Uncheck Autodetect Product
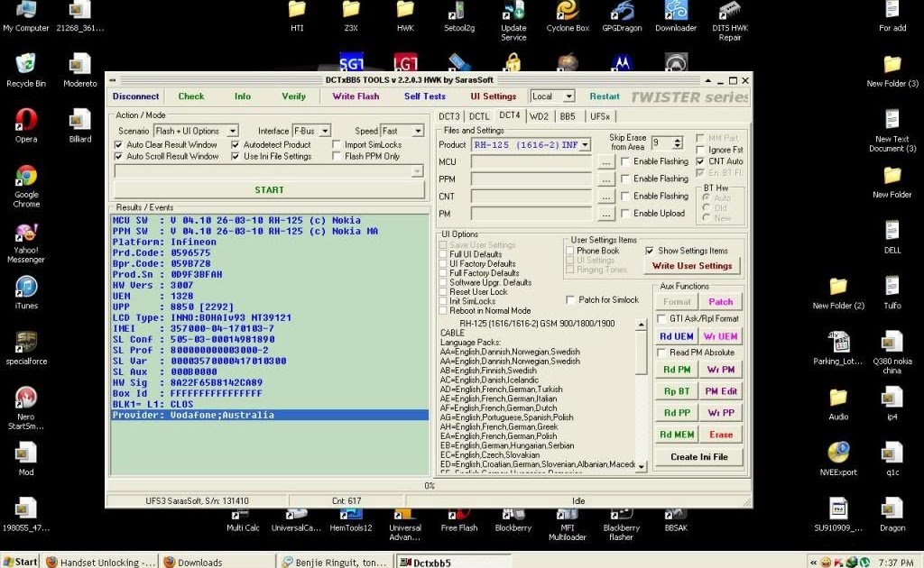924x568 pixels. pyautogui.click(x=236, y=145)
